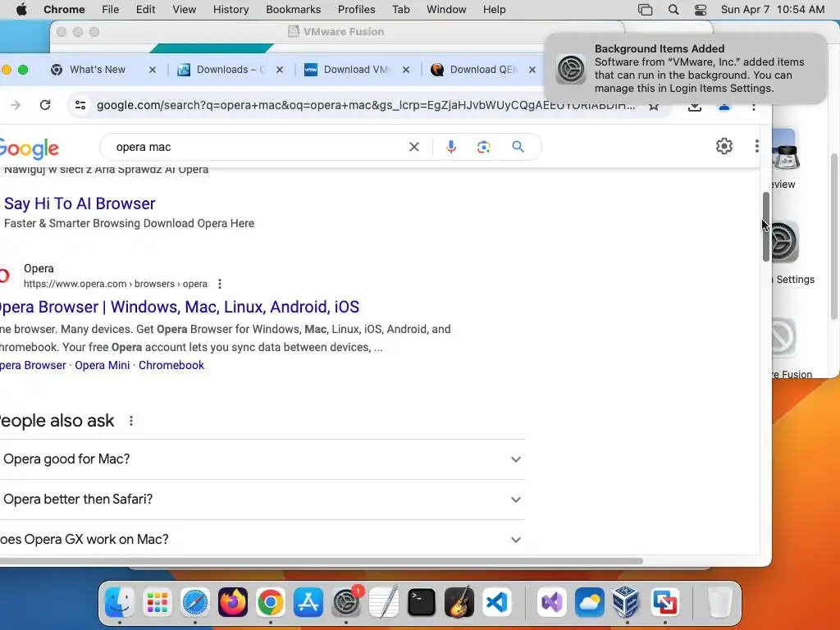Launch Visual Studio Code from Dock
Viewport: 840px width, 630px height.
pos(497,602)
